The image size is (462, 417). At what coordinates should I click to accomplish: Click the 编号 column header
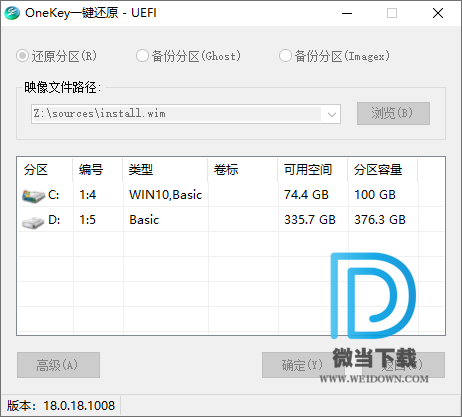click(98, 170)
